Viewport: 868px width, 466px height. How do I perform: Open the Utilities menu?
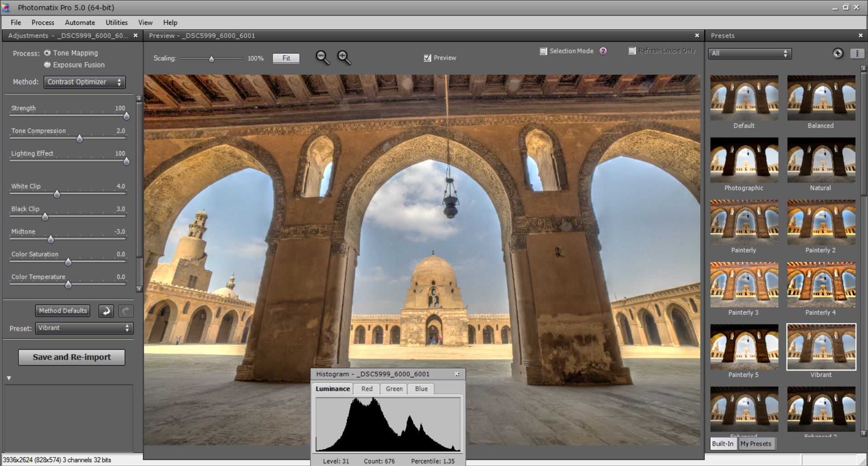tap(116, 23)
